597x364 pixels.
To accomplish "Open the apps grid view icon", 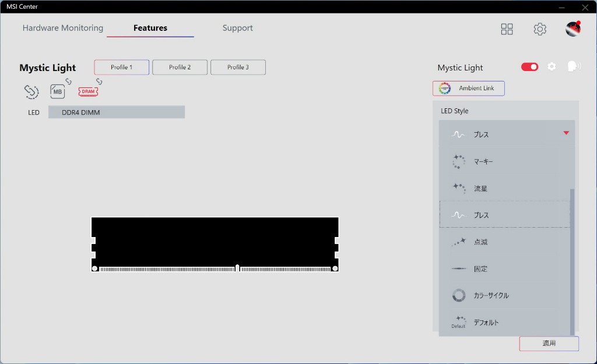I will pos(507,29).
